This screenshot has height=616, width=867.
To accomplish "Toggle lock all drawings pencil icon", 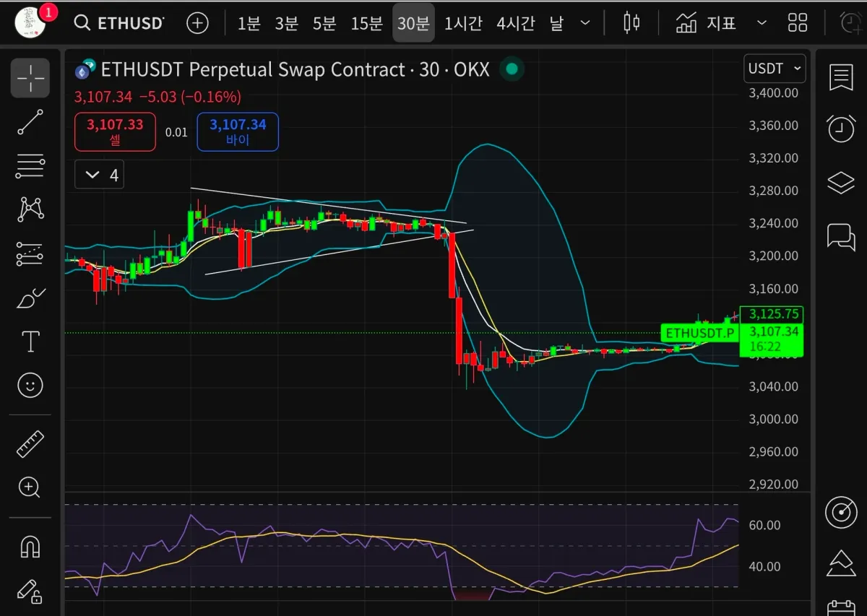I will pyautogui.click(x=30, y=591).
